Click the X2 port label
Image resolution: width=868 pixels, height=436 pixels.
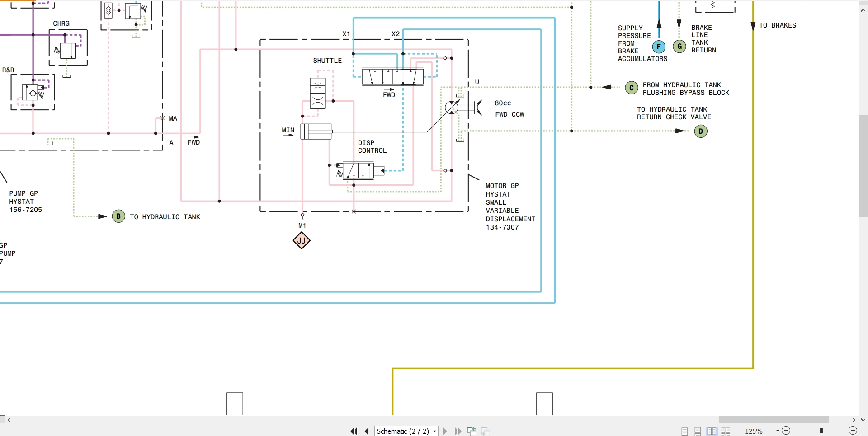[x=396, y=34]
